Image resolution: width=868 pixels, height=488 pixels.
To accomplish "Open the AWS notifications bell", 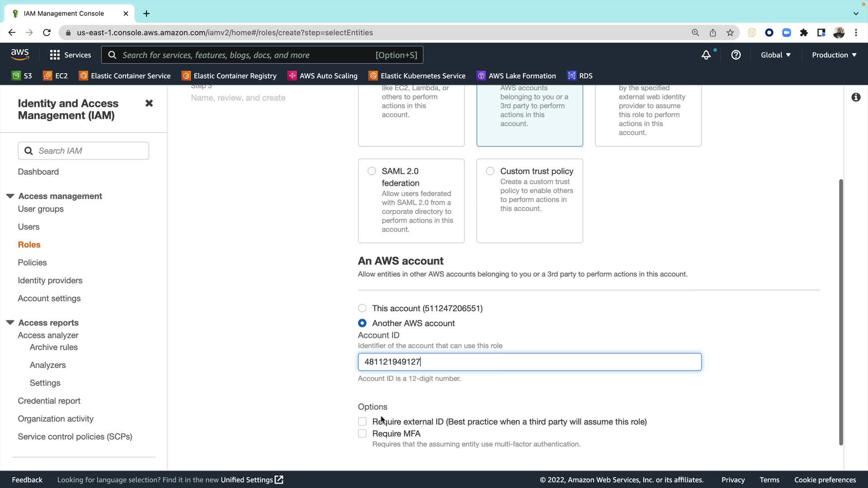I will click(x=706, y=55).
